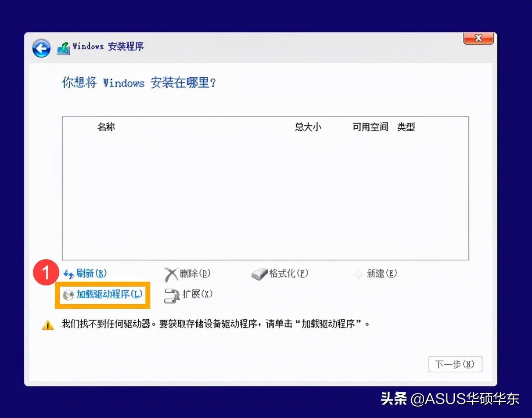Click 格式化(F) to format a drive
This screenshot has width=532, height=418.
click(288, 273)
